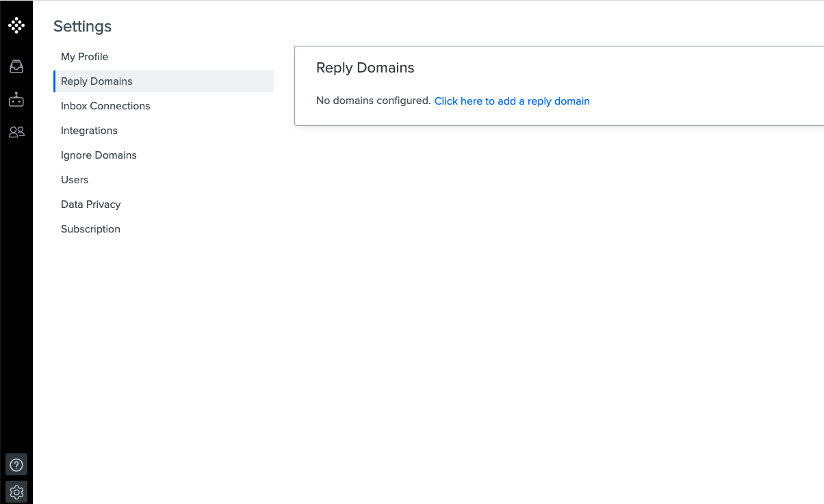Open the inbox tray icon in the sidebar
Viewport: 824px width, 504px height.
(16, 66)
